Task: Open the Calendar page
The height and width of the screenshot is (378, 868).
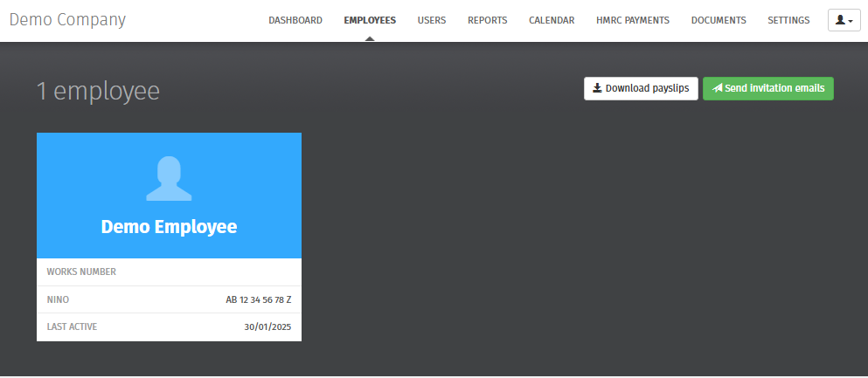Action: 552,20
